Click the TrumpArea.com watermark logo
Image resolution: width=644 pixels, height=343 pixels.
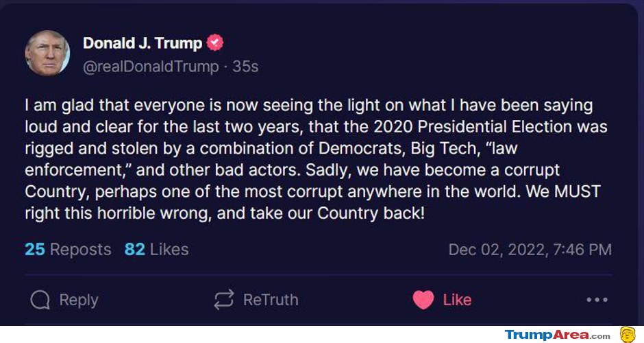pyautogui.click(x=558, y=335)
